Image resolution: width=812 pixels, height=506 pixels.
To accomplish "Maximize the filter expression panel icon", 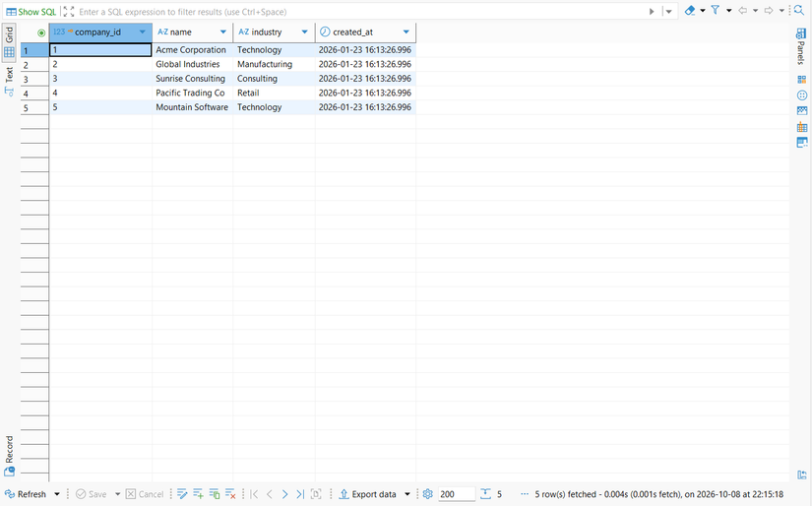I will pyautogui.click(x=69, y=12).
